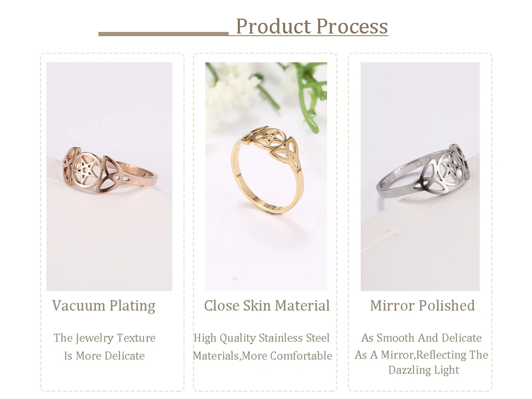Viewport: 532px width, 399px height.
Task: Select the Close Skin Material title
Action: [267, 306]
